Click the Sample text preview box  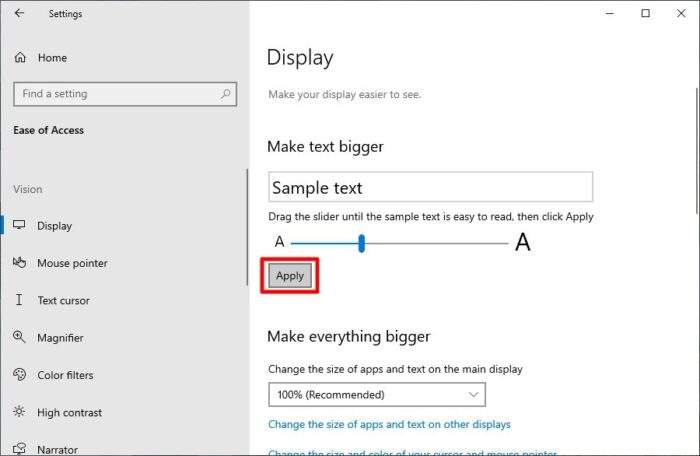pos(430,187)
